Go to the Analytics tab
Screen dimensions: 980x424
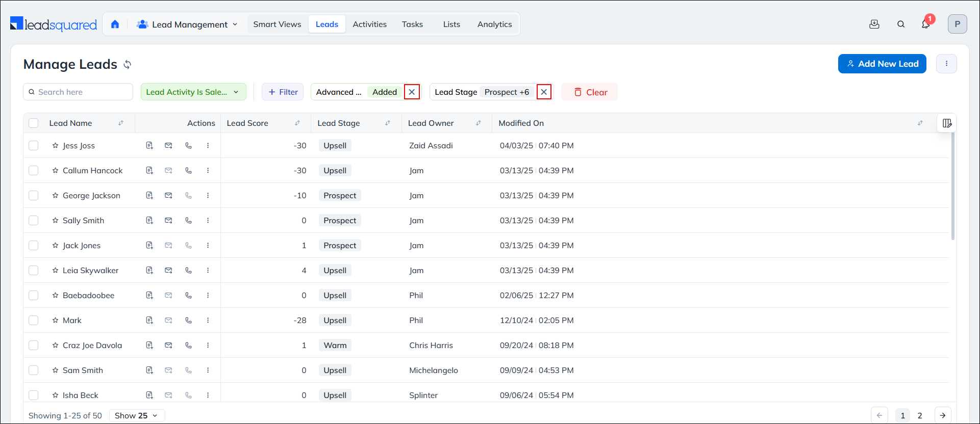[x=494, y=24]
